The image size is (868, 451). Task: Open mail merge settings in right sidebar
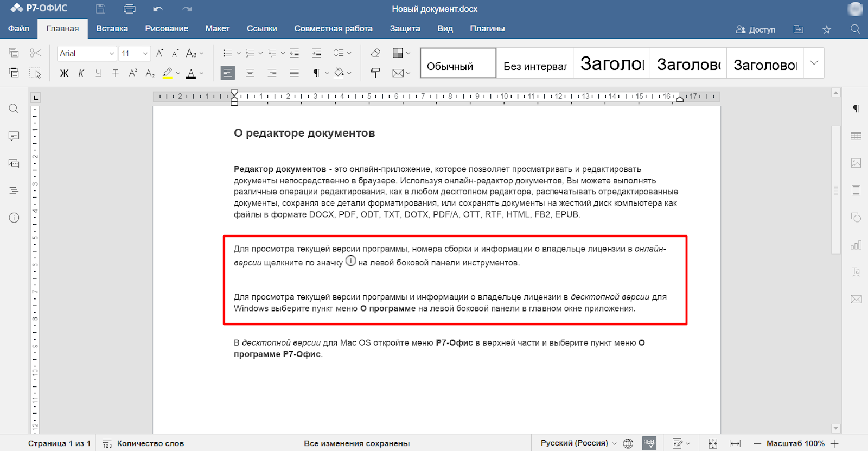pos(856,299)
